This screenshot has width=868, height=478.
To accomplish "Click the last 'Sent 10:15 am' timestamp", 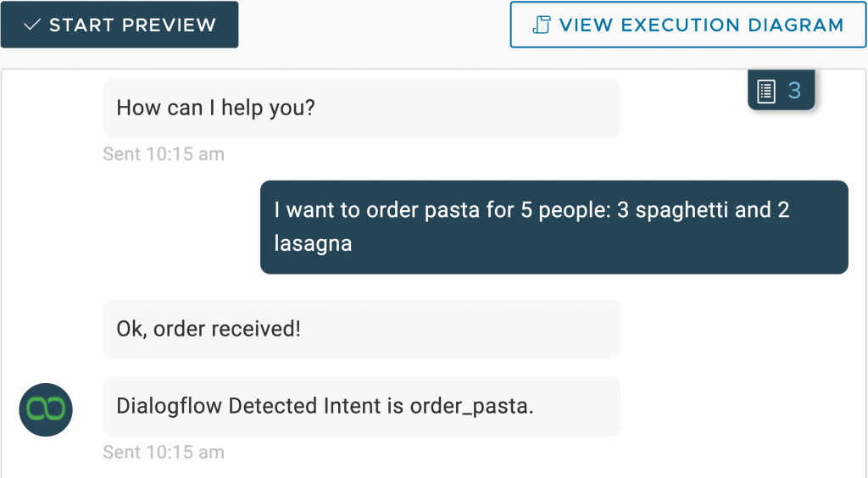I will coord(164,452).
